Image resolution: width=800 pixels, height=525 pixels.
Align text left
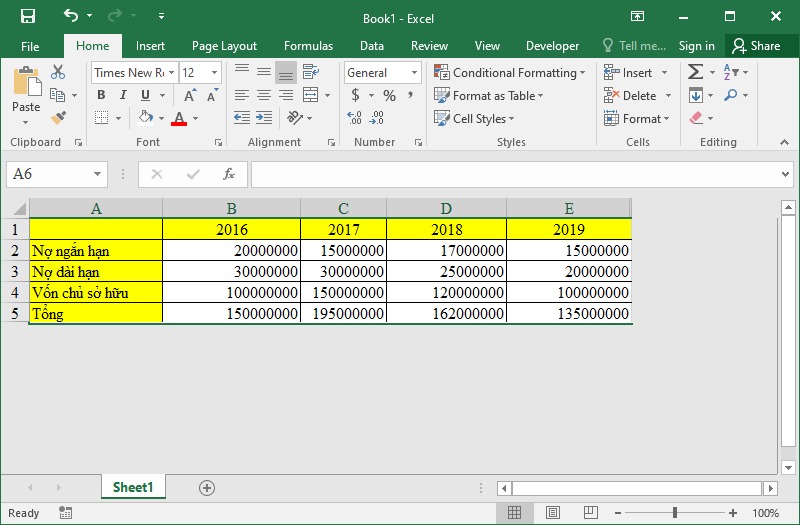tap(242, 95)
